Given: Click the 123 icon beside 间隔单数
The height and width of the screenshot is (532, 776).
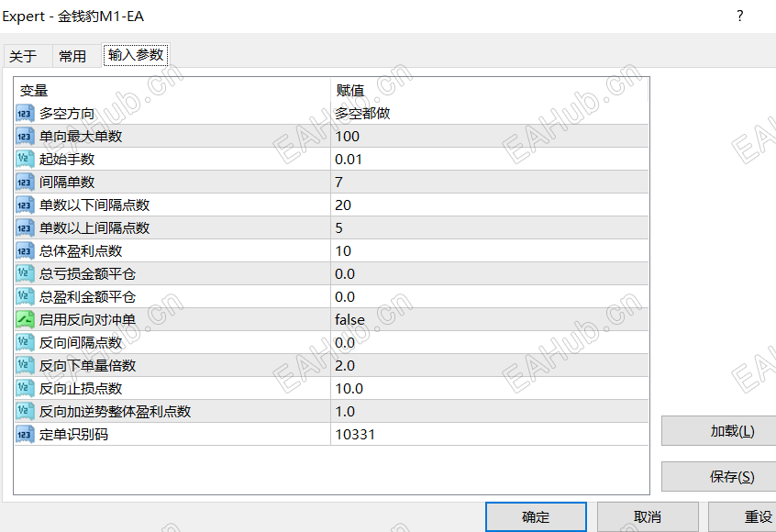Looking at the screenshot, I should point(24,183).
